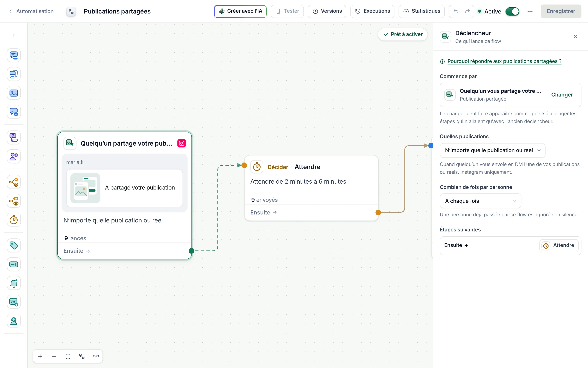Expand the left block sidebar
The image size is (588, 368).
tap(14, 35)
